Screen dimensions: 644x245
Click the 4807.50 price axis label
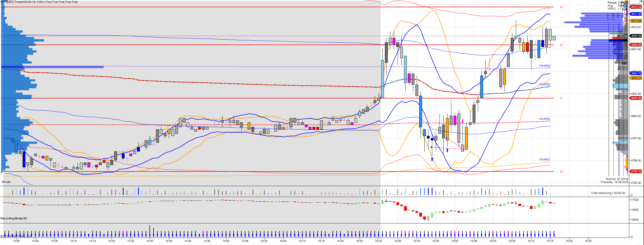636,49
